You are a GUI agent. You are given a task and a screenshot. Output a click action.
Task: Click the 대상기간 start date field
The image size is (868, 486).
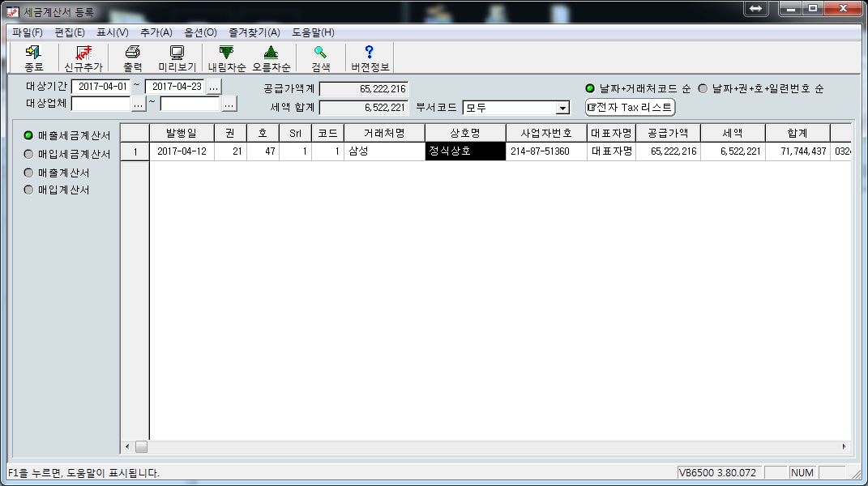pyautogui.click(x=100, y=87)
